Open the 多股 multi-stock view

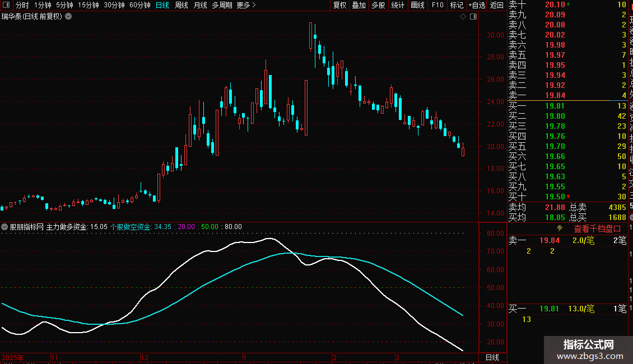tap(378, 5)
